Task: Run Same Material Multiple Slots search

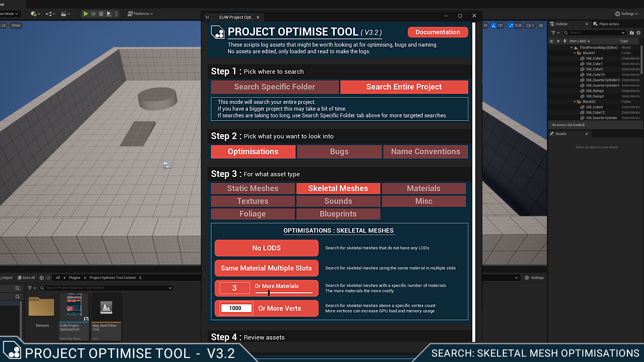Action: [266, 268]
